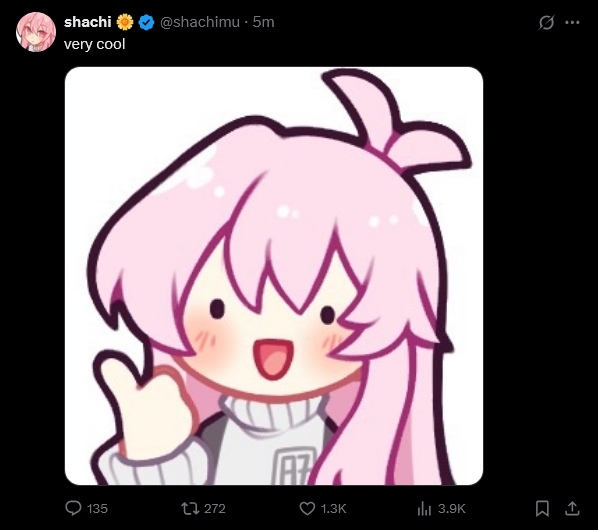
Task: Click the 272 reposts count
Action: coord(215,509)
